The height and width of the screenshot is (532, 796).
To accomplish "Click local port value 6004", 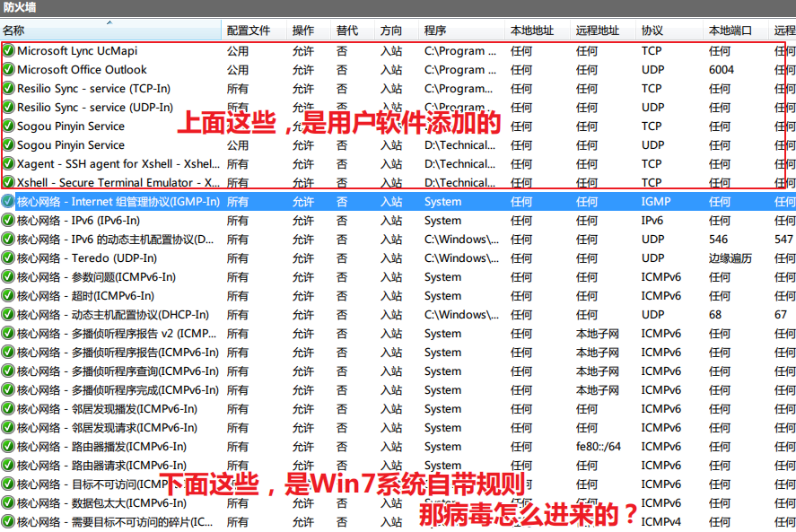I will click(x=722, y=70).
